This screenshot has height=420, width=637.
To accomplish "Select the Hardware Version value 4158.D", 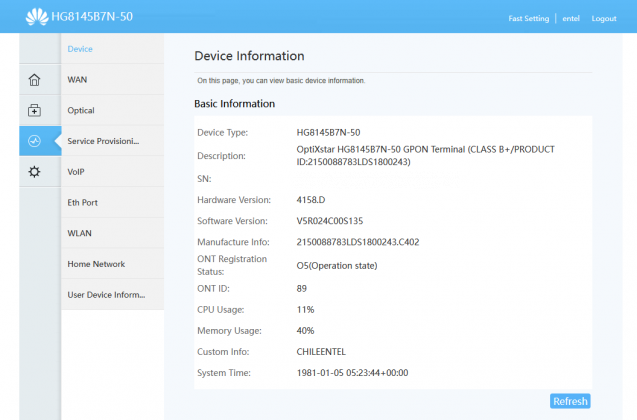I will (311, 200).
